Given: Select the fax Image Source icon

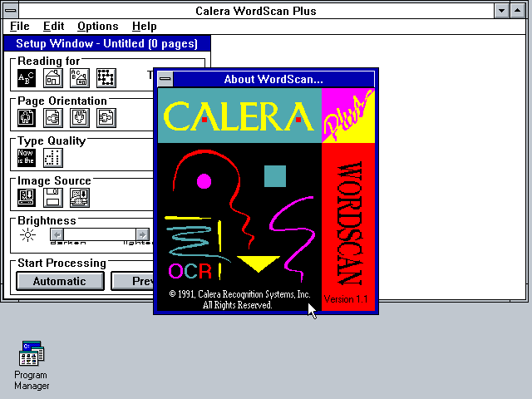Looking at the screenshot, I should pyautogui.click(x=80, y=198).
